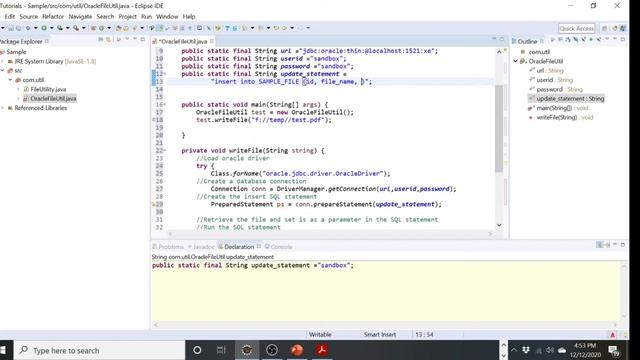640x360 pixels.
Task: Open the Coverage button dropdown arrow
Action: pyautogui.click(x=68, y=28)
